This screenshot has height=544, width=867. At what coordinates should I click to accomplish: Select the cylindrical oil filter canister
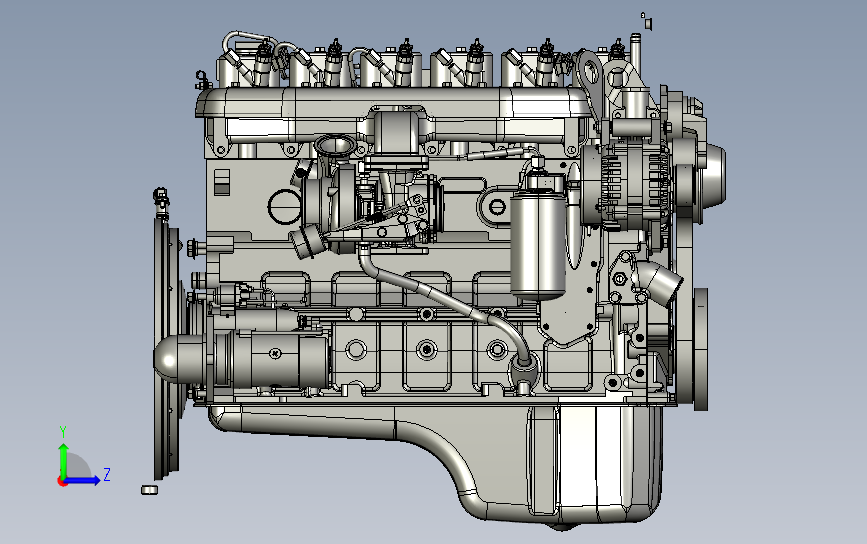537,243
